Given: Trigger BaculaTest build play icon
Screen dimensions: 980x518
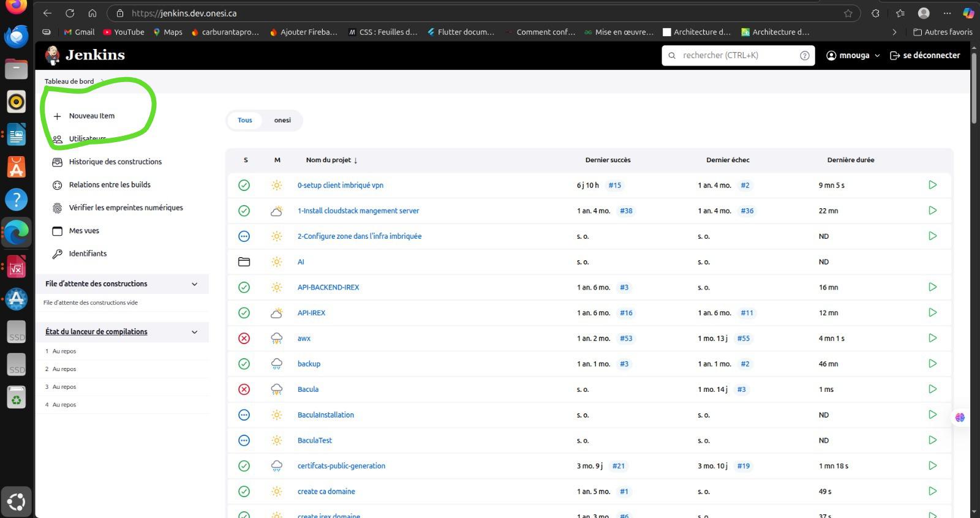Looking at the screenshot, I should click(x=932, y=440).
